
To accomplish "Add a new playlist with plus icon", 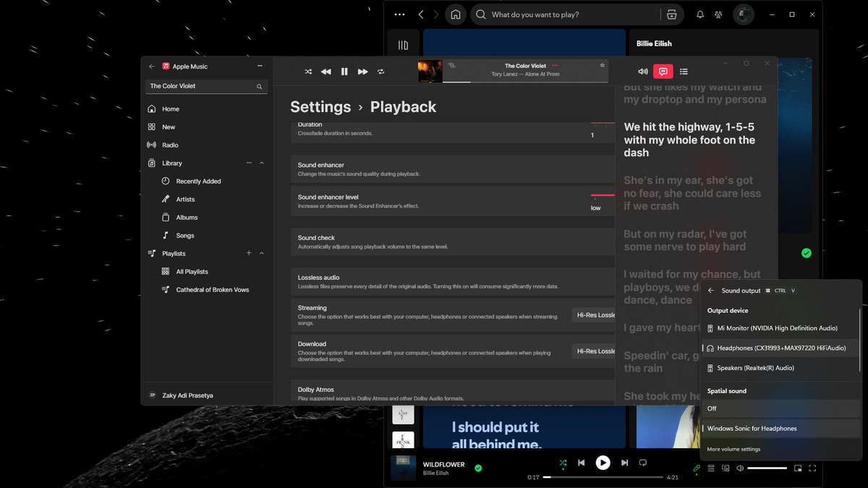I will 249,254.
